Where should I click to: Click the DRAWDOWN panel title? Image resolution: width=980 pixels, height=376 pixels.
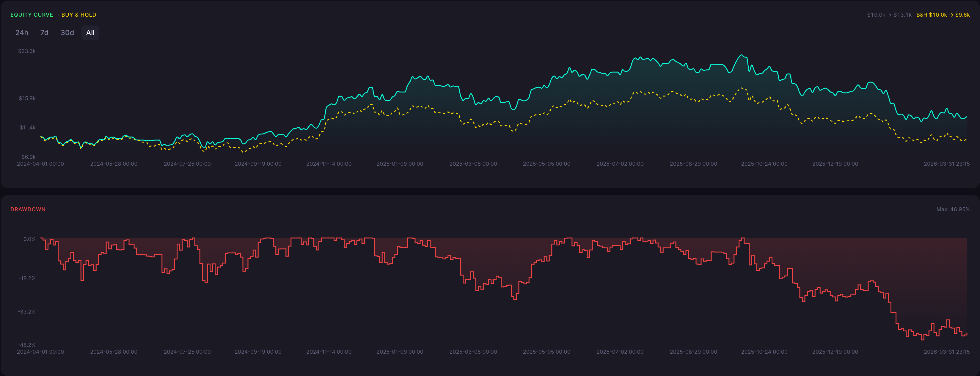click(28, 209)
